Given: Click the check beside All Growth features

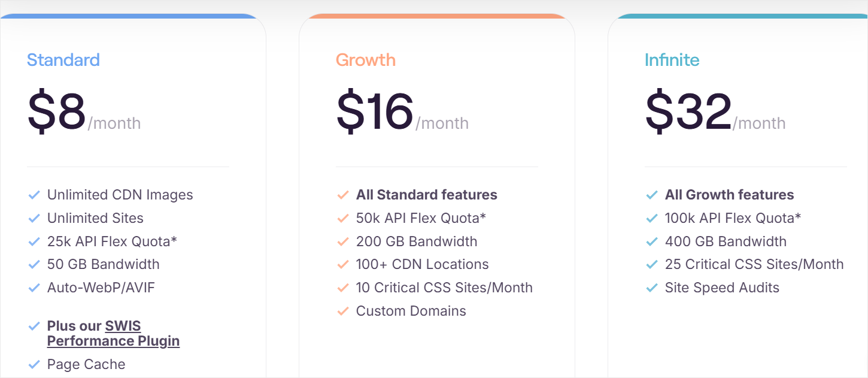Looking at the screenshot, I should pos(651,195).
